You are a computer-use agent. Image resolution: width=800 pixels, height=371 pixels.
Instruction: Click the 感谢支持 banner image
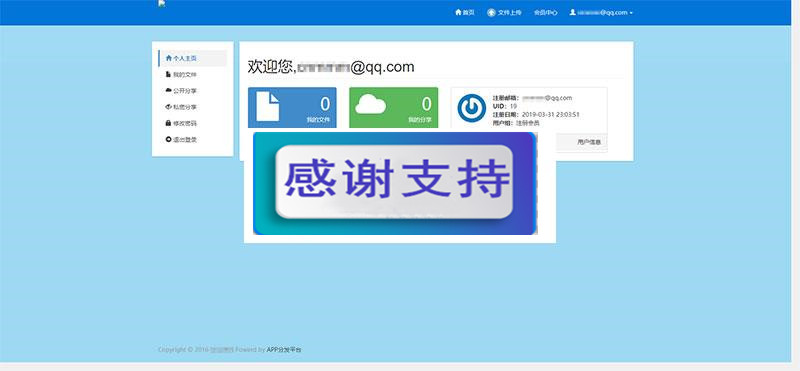(x=395, y=183)
